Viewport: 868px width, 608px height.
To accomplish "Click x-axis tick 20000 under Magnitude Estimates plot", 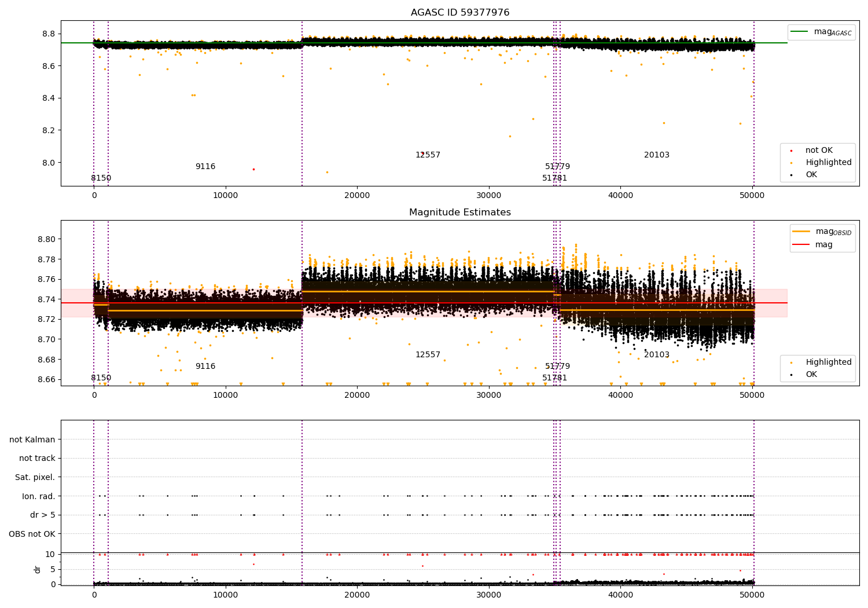I will [357, 395].
